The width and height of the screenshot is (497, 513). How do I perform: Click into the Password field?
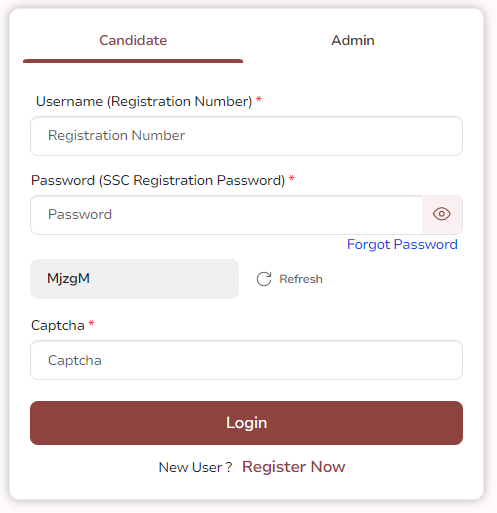(x=226, y=215)
